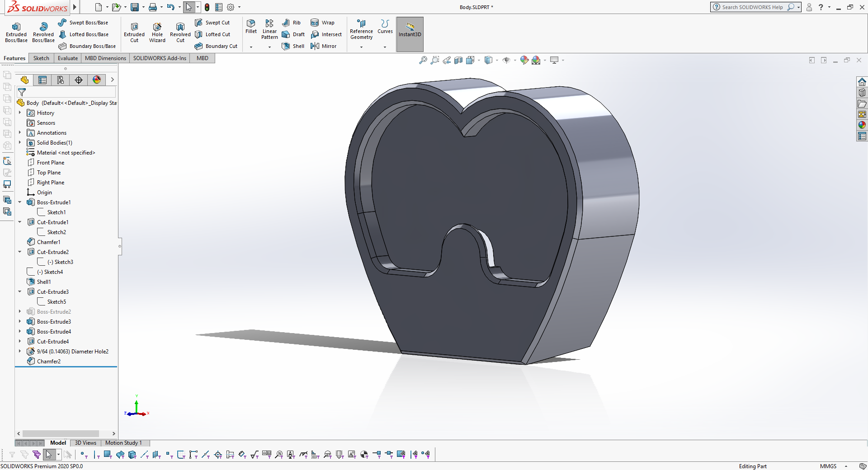This screenshot has height=470, width=868.
Task: Switch to the Evaluate tab
Action: pyautogui.click(x=68, y=58)
